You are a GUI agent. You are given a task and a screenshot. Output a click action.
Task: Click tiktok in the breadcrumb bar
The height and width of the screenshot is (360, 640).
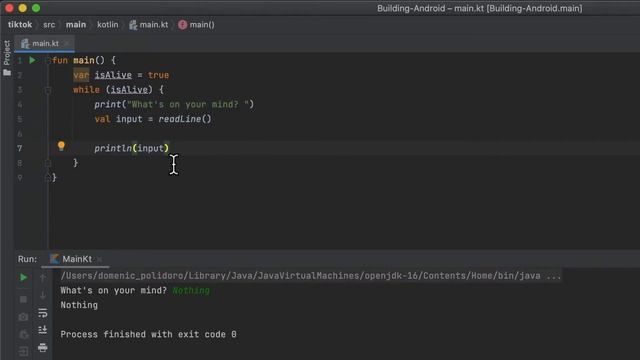[20, 24]
